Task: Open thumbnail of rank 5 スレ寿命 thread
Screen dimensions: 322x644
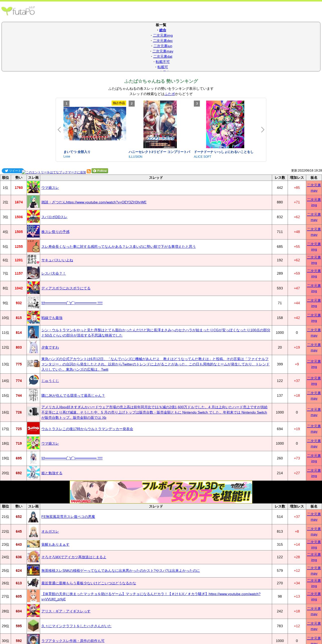Action: pos(33,247)
